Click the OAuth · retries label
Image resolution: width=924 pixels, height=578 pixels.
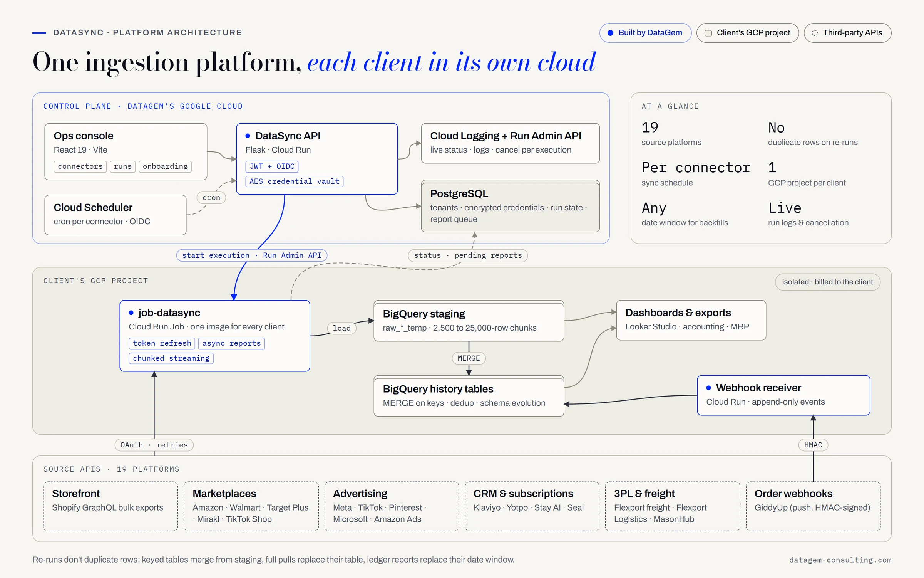(154, 445)
